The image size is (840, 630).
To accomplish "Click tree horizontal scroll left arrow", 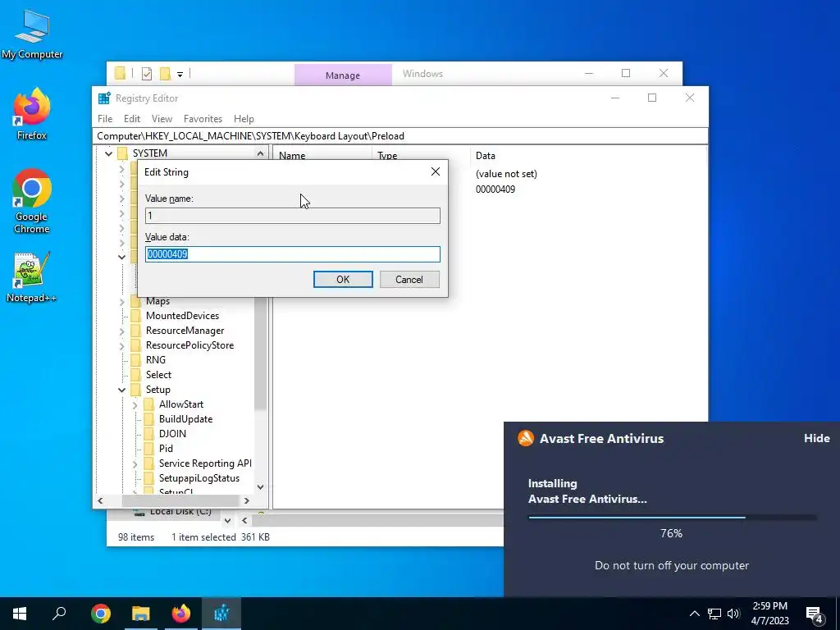I will pyautogui.click(x=100, y=501).
